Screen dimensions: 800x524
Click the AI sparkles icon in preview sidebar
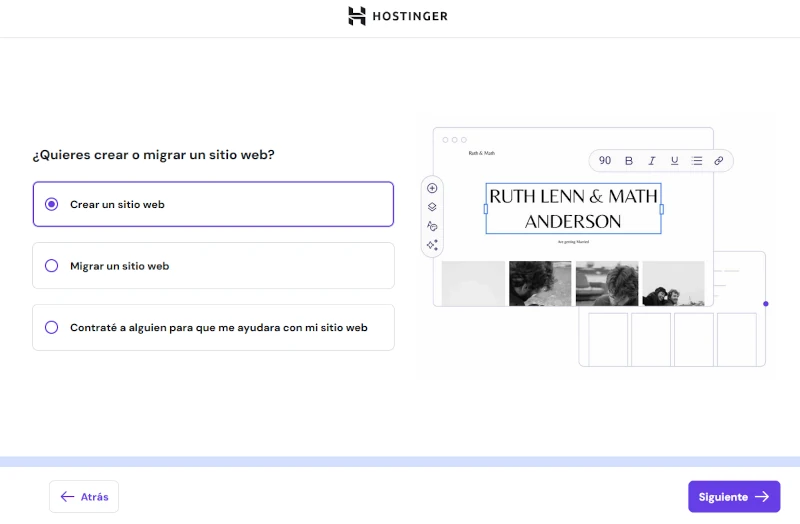click(432, 245)
